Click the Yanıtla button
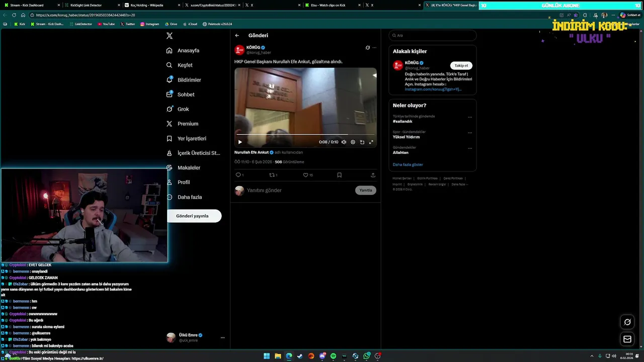The height and width of the screenshot is (362, 644). (x=366, y=191)
